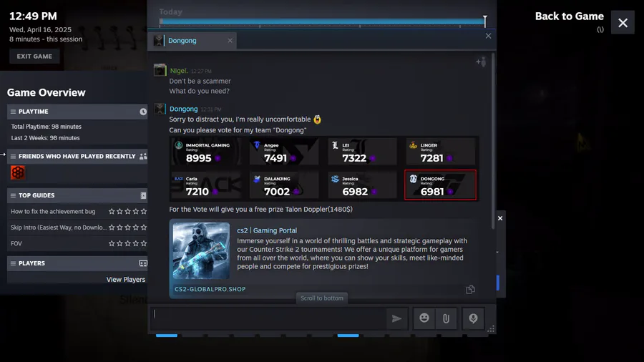644x362 pixels.
Task: Open the gas mask soldier preview thumbnail
Action: [x=201, y=251]
